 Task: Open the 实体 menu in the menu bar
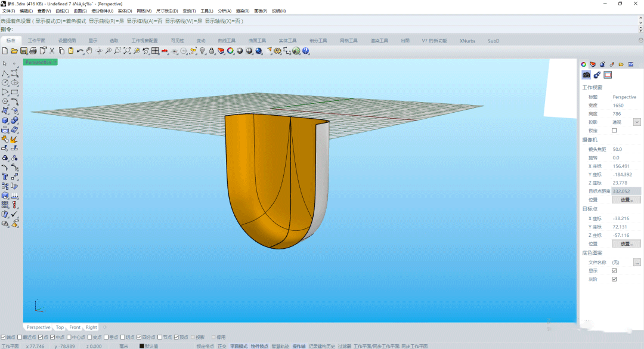pos(123,10)
